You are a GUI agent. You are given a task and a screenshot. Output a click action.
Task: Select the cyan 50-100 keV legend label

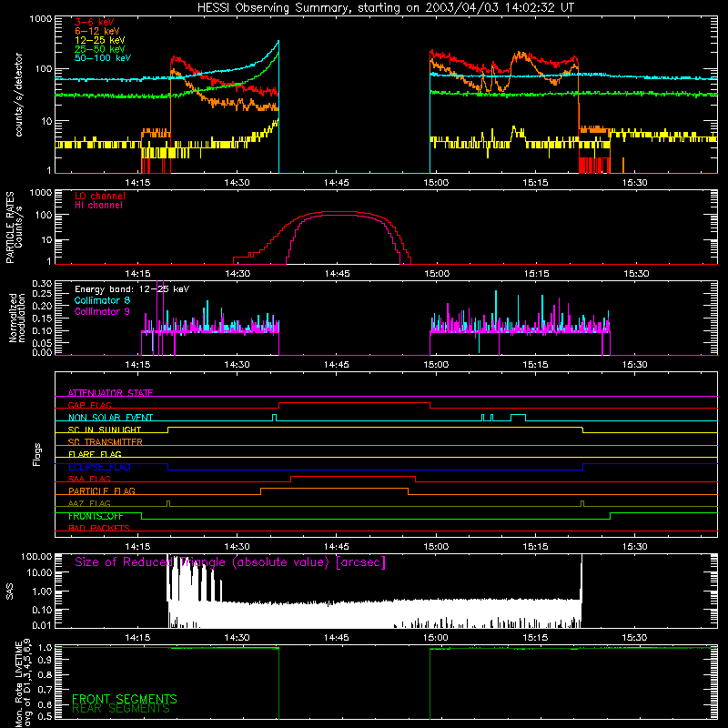(103, 58)
